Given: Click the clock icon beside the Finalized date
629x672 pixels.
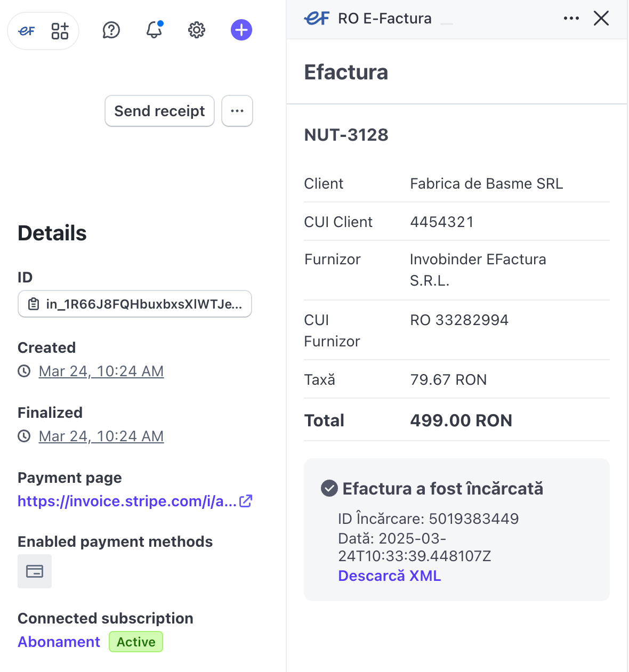Looking at the screenshot, I should (24, 436).
